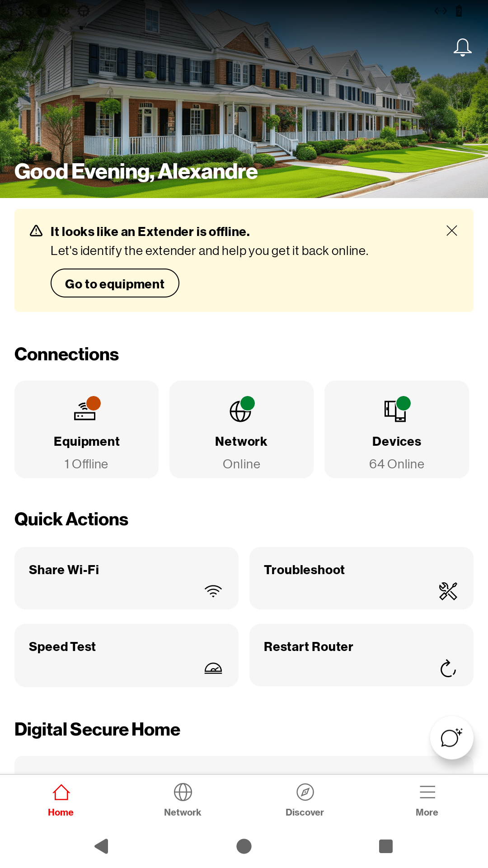Switch to the Home tab
The width and height of the screenshot is (488, 868).
61,800
